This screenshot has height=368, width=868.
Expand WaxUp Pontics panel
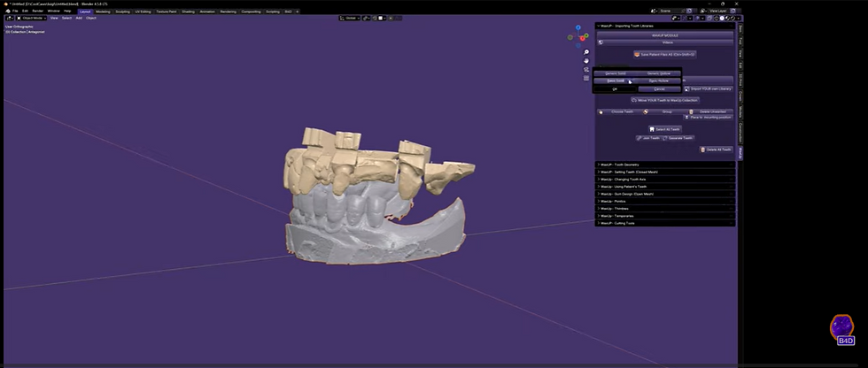pos(665,201)
